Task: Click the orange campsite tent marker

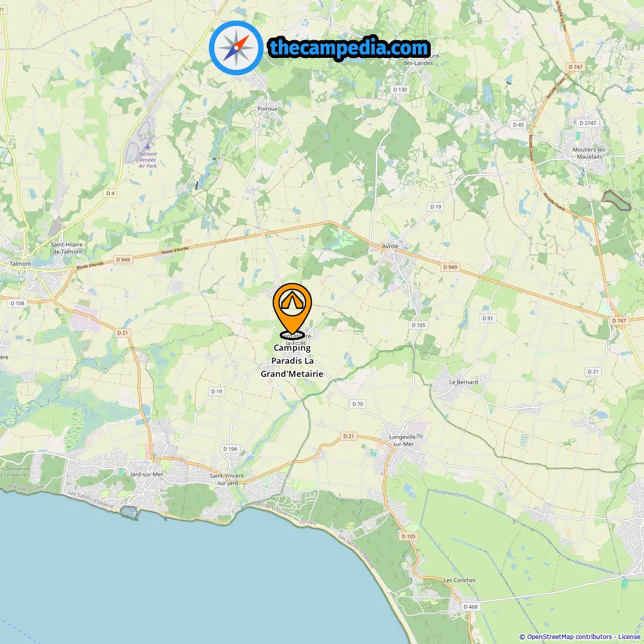Action: point(292,308)
